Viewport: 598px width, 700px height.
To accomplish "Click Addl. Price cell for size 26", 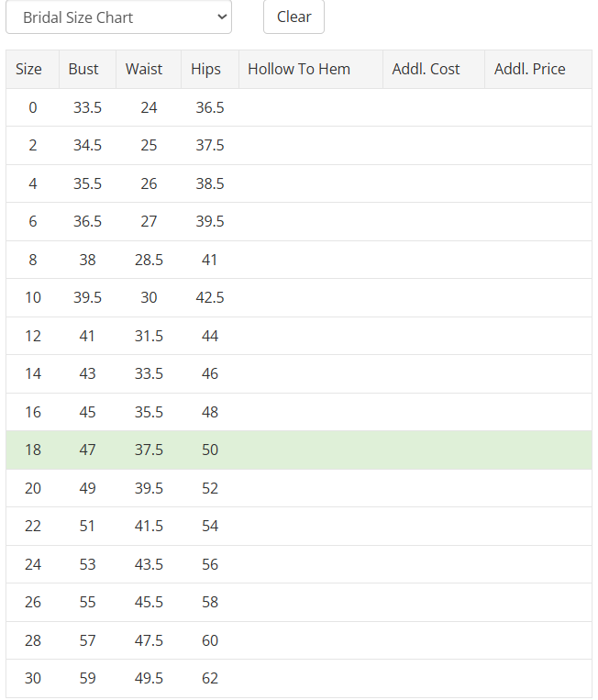I will (537, 602).
